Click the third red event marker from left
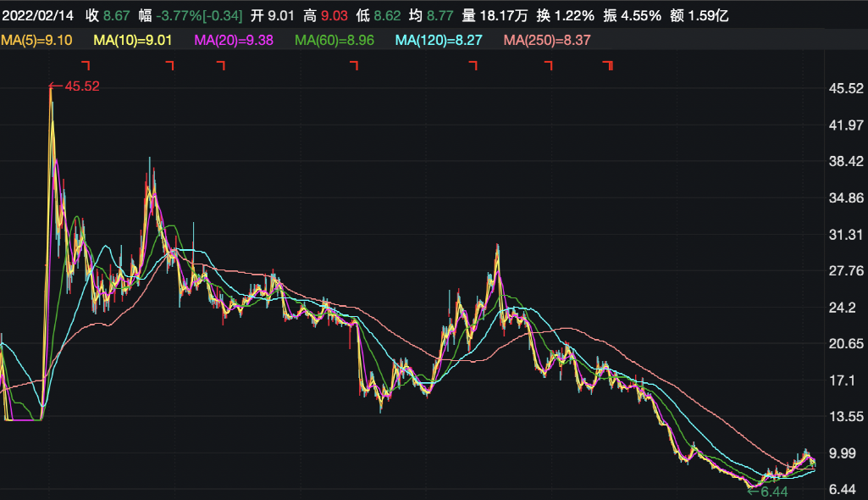This screenshot has width=868, height=500. click(221, 65)
